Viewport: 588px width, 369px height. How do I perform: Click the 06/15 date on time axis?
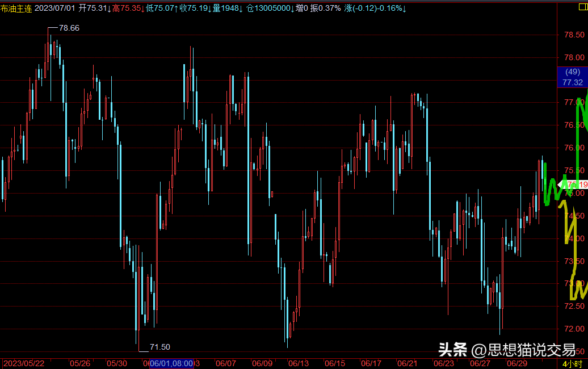(334, 363)
